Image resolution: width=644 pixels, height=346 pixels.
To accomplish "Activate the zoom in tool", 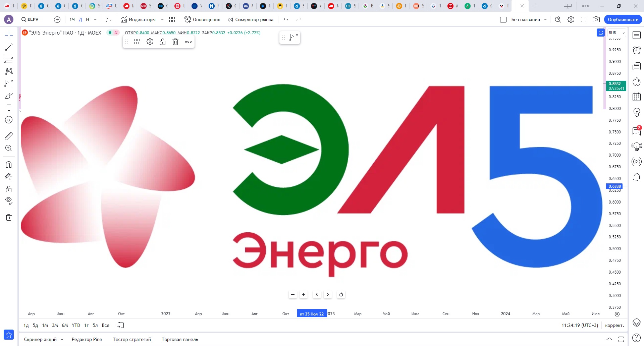I will tap(9, 148).
